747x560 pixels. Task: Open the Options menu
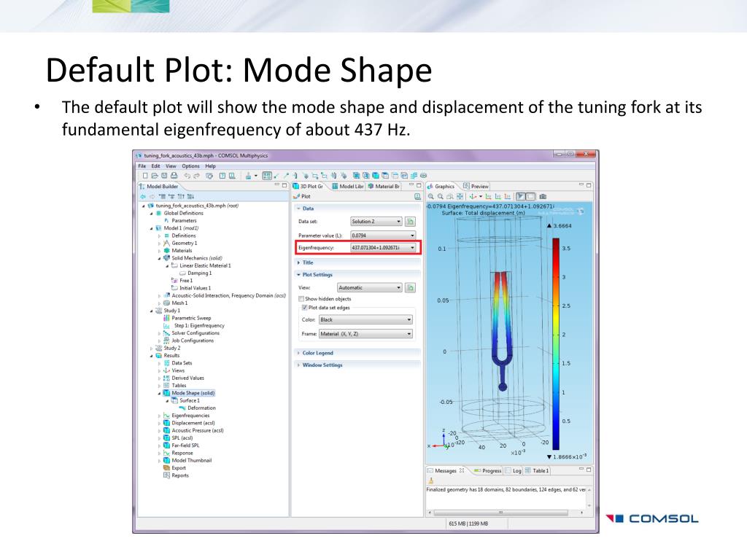pyautogui.click(x=190, y=166)
